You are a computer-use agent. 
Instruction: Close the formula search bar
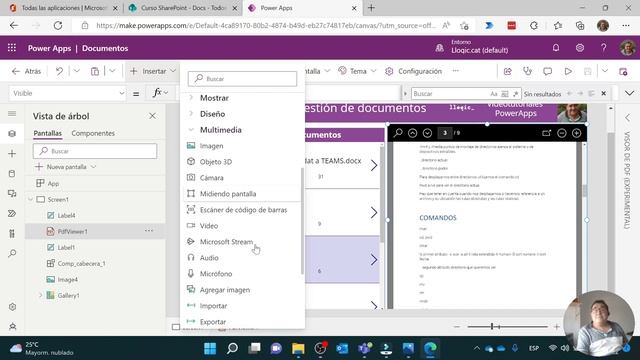pyautogui.click(x=604, y=93)
